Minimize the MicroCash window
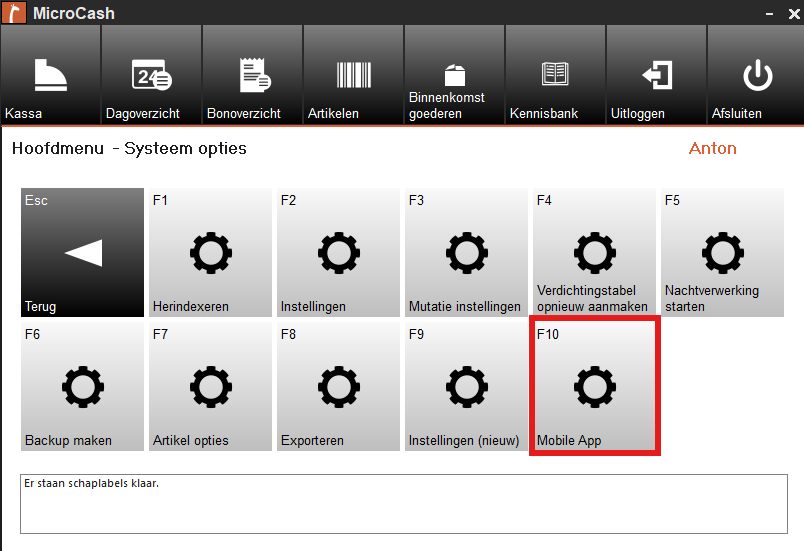804x551 pixels. tap(769, 14)
